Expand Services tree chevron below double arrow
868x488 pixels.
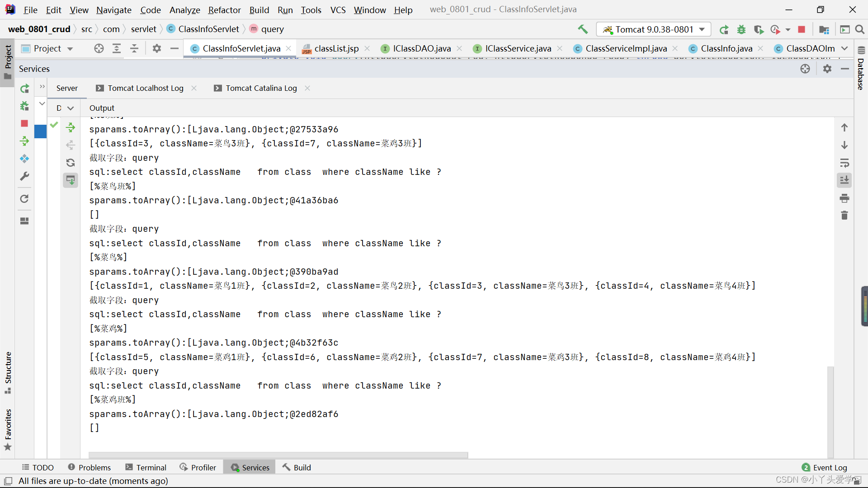[42, 103]
